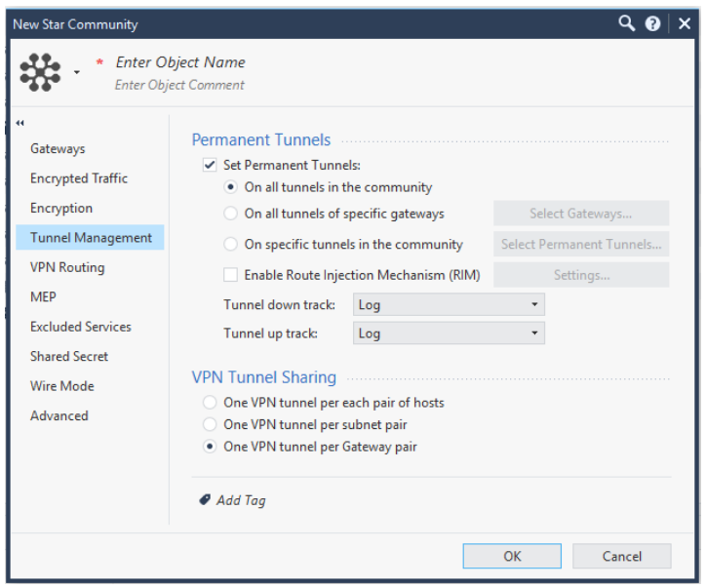Screen dimensions: 706x588
Task: Click the star community object icon
Action: tap(40, 72)
